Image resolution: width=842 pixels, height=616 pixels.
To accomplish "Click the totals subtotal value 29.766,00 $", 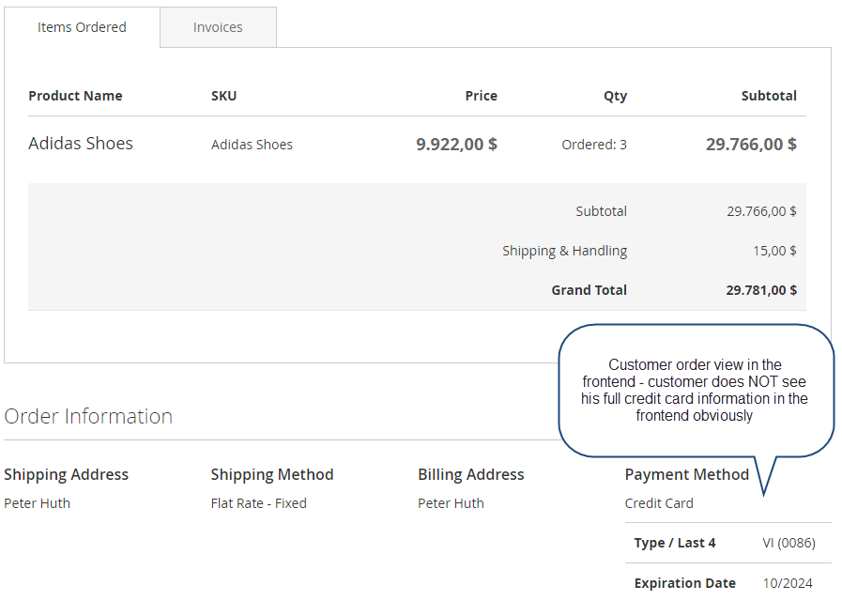I will 761,211.
